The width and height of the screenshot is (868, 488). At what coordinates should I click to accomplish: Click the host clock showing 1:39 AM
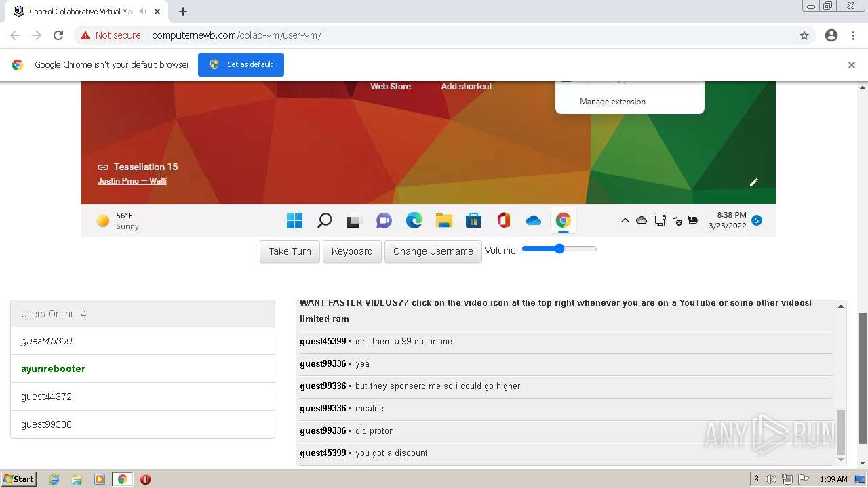[x=833, y=479]
